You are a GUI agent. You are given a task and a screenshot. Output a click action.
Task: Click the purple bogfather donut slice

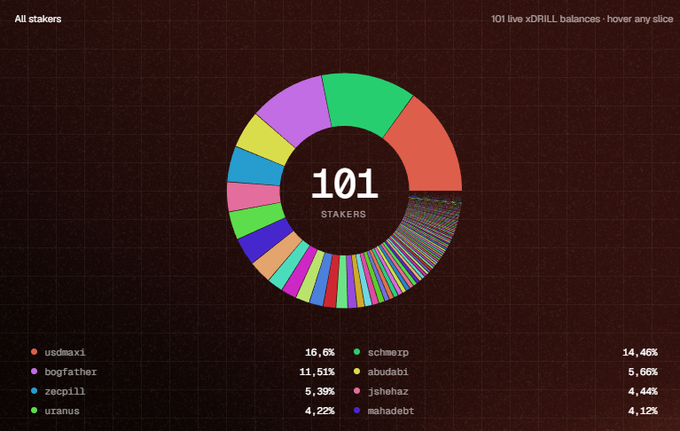[298, 109]
